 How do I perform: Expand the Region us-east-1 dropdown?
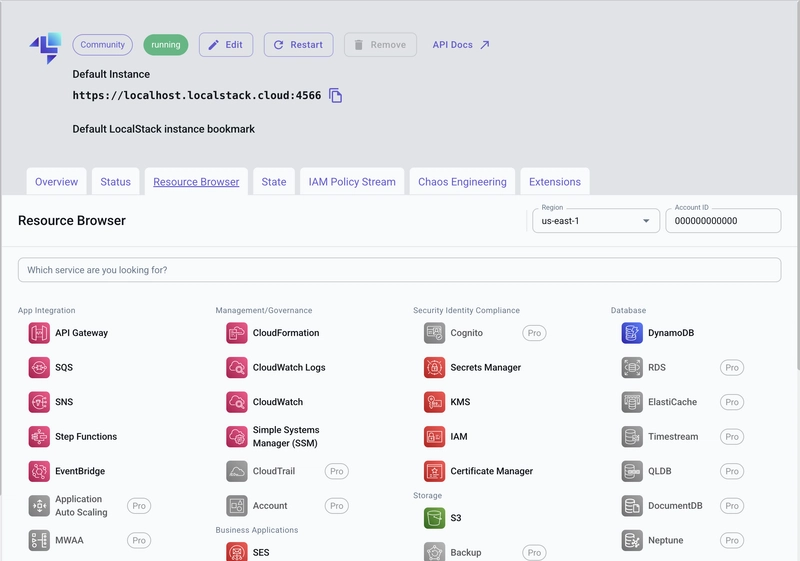tap(596, 221)
